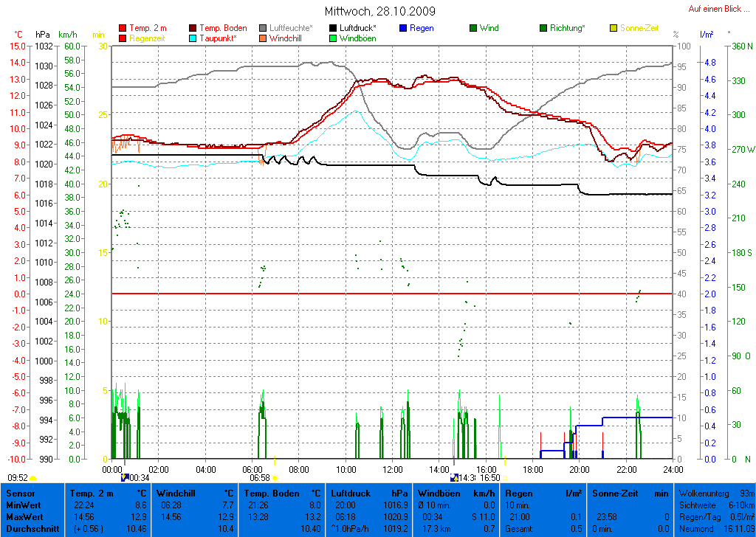Click the sun icon beside 09:52

pos(33,478)
